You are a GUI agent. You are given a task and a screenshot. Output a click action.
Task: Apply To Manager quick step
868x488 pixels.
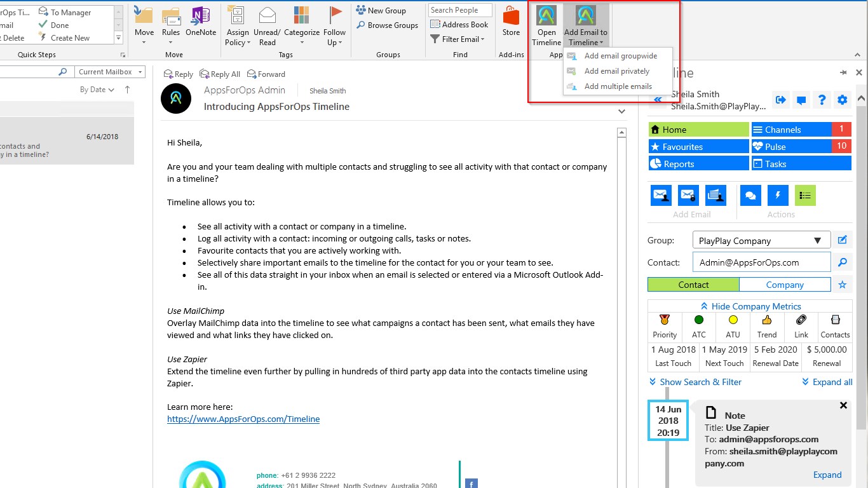pyautogui.click(x=65, y=12)
